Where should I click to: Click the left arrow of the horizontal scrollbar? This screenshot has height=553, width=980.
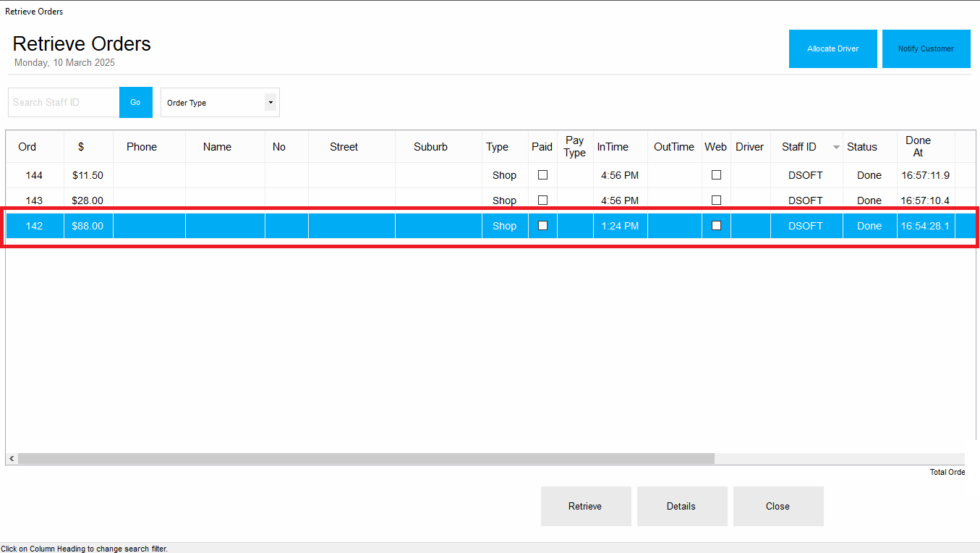(x=11, y=458)
